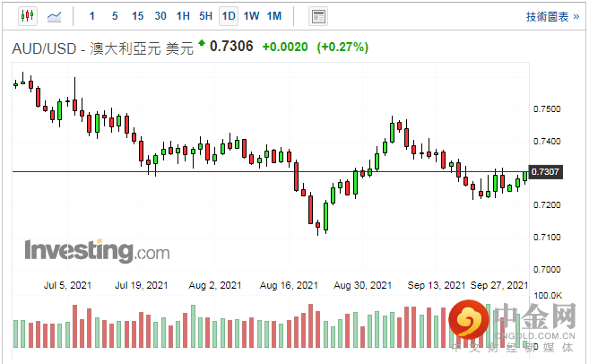This screenshot has width=589, height=364.
Task: Click the 0.7500 price axis label
Action: [x=546, y=109]
